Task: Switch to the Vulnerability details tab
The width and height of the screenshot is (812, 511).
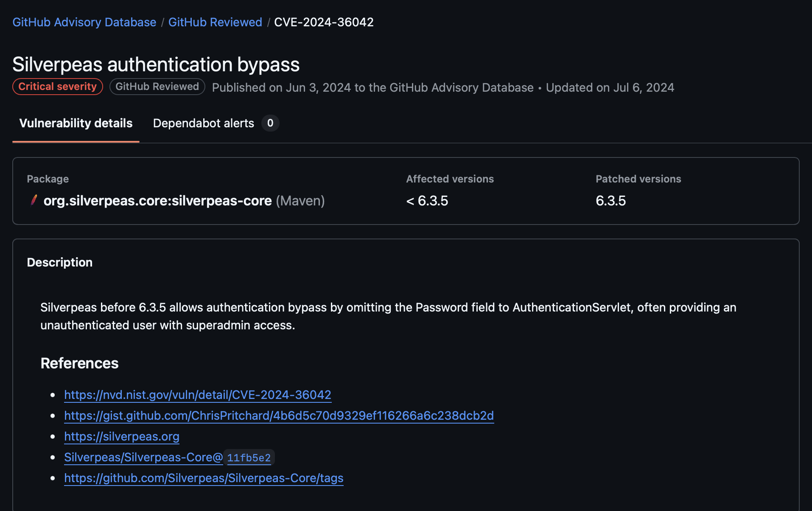Action: [76, 123]
